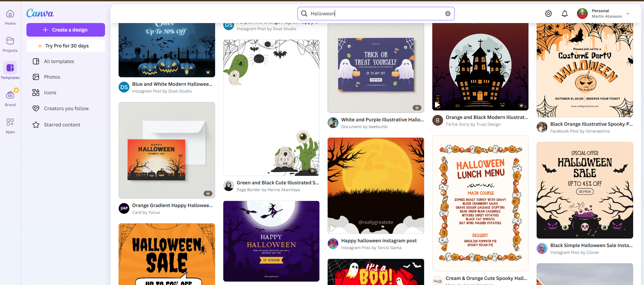Image resolution: width=644 pixels, height=285 pixels.
Task: Open All templates in the menu
Action: 59,61
